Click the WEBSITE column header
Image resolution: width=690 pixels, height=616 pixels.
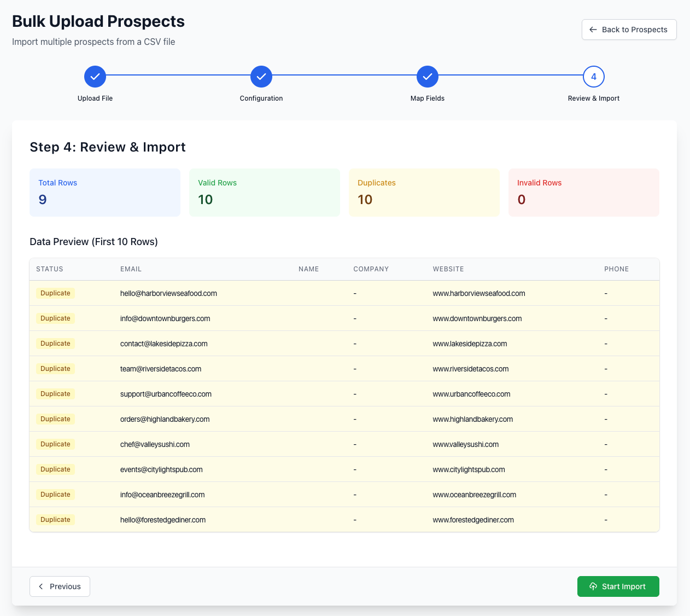pos(448,269)
